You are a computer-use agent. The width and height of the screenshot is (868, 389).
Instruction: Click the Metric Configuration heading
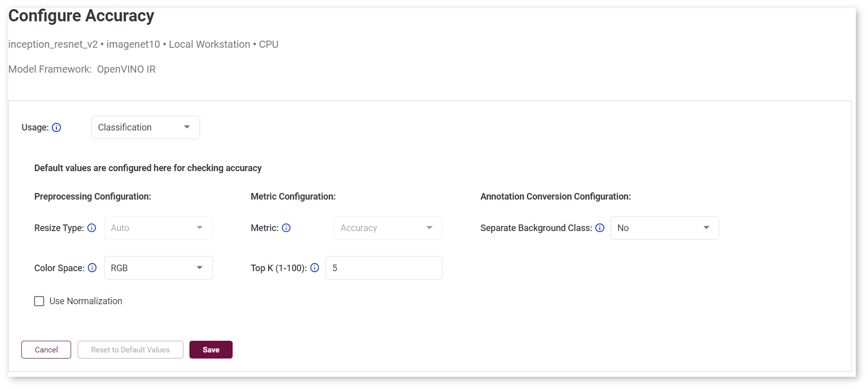[293, 197]
